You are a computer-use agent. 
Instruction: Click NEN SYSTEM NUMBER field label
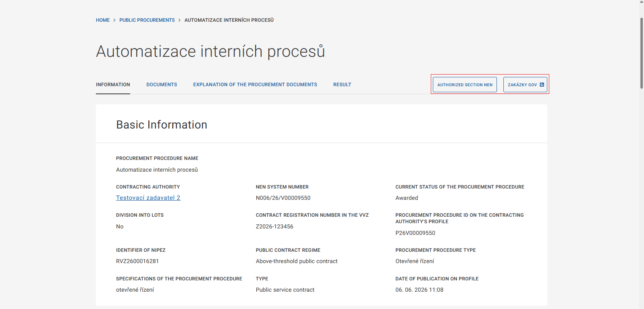pos(282,187)
